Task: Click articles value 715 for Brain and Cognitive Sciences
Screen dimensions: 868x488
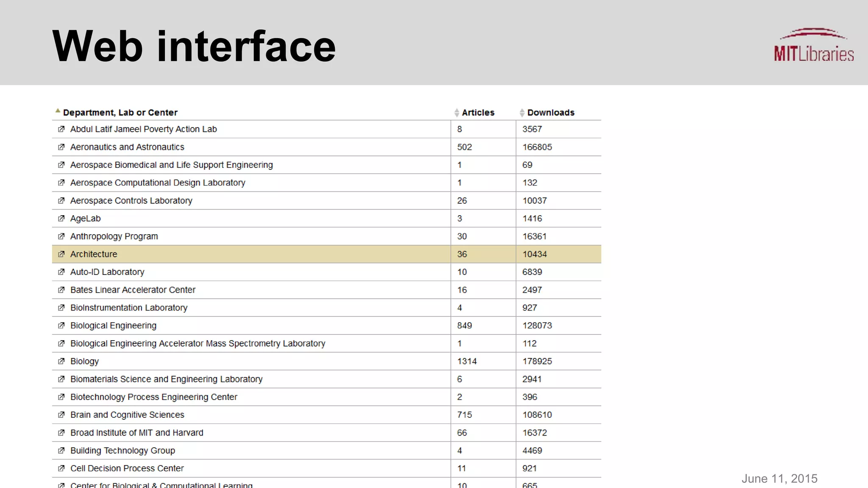Action: (x=465, y=415)
